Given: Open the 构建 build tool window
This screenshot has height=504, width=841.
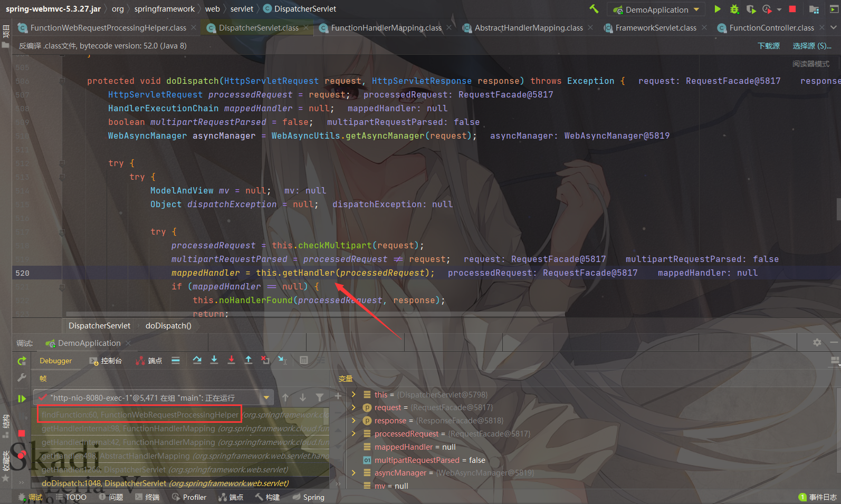Looking at the screenshot, I should coord(267,497).
